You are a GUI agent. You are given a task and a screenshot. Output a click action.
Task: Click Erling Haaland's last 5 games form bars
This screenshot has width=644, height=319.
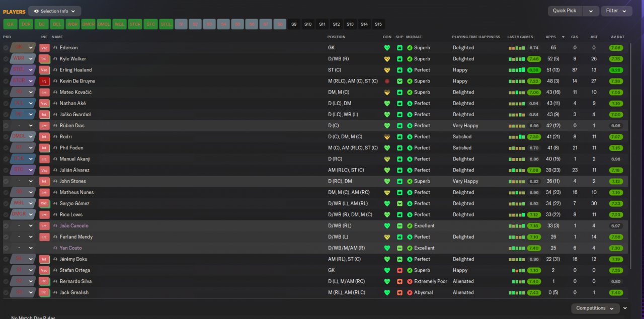[517, 70]
